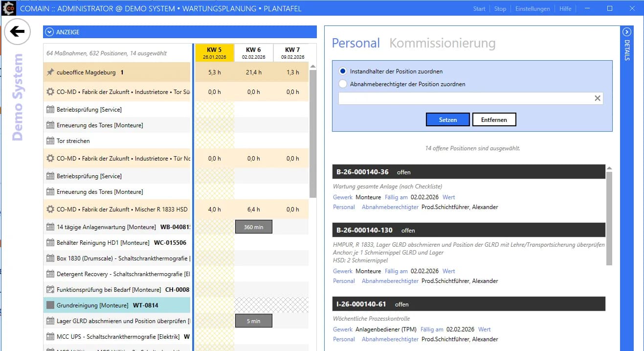This screenshot has height=351, width=644.
Task: Click gear icon of Mischer R 1833 HSD
Action: pyautogui.click(x=50, y=210)
